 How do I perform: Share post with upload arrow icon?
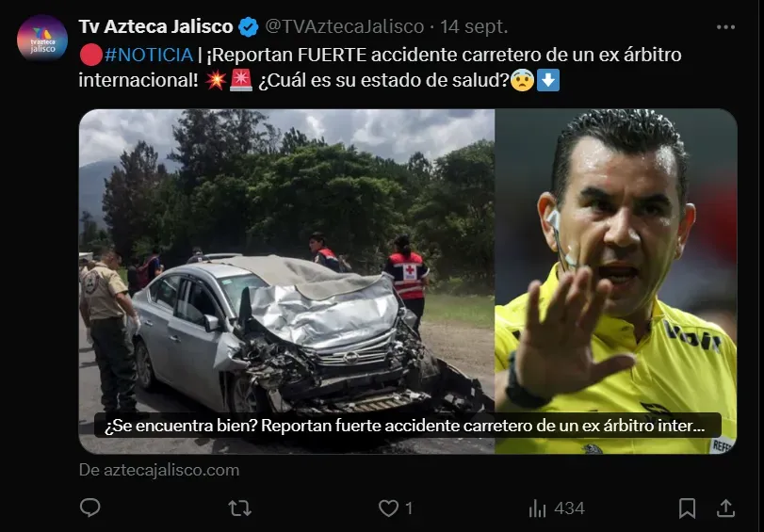click(x=725, y=508)
